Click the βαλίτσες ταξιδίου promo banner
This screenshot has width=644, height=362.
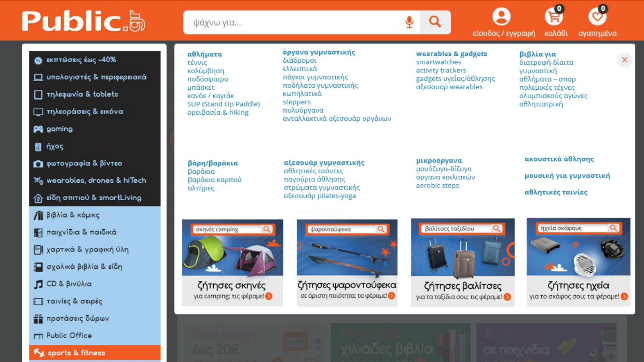coord(462,262)
